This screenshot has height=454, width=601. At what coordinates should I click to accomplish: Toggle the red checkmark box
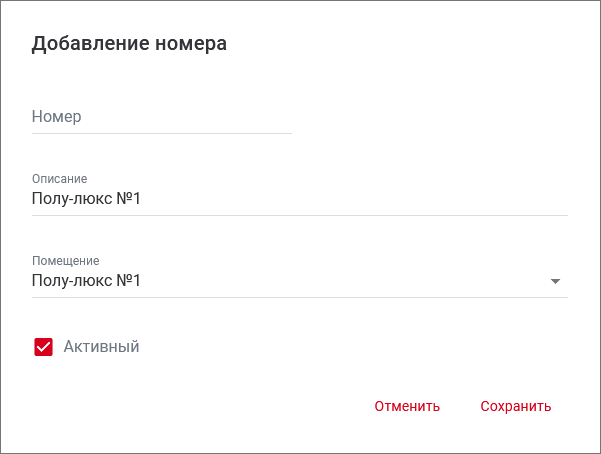[x=43, y=347]
